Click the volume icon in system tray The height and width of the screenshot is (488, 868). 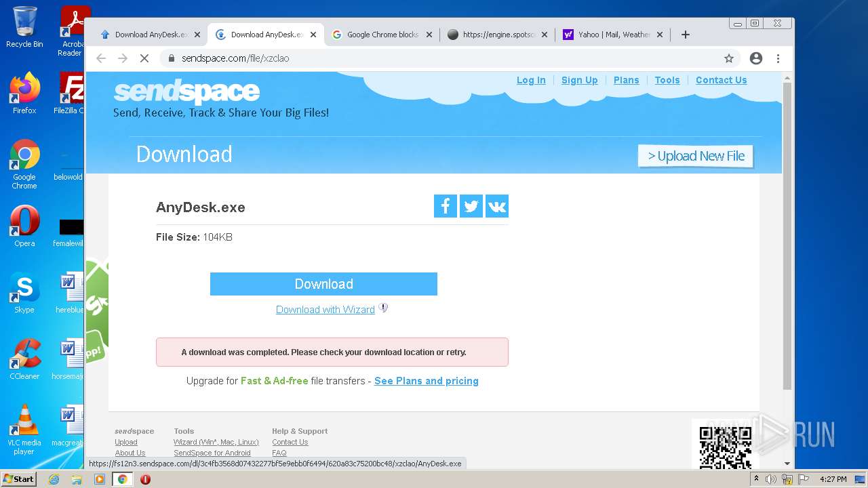pyautogui.click(x=771, y=479)
